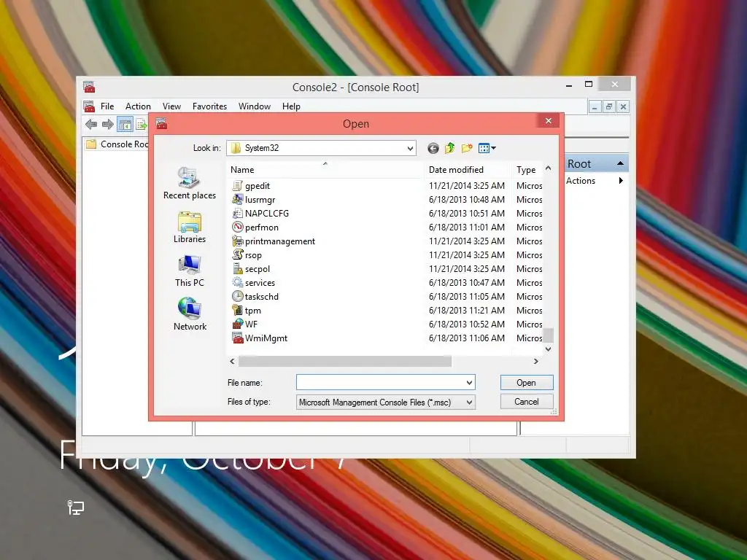The height and width of the screenshot is (560, 747).
Task: Click the 11/21/2014 3:25 AM date for gpedit
Action: (467, 186)
